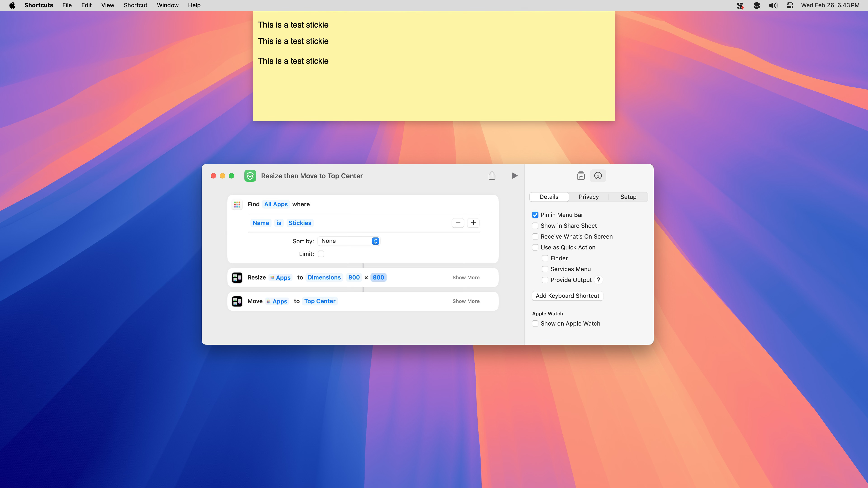Viewport: 868px width, 488px height.
Task: Open the File menu
Action: pyautogui.click(x=67, y=5)
